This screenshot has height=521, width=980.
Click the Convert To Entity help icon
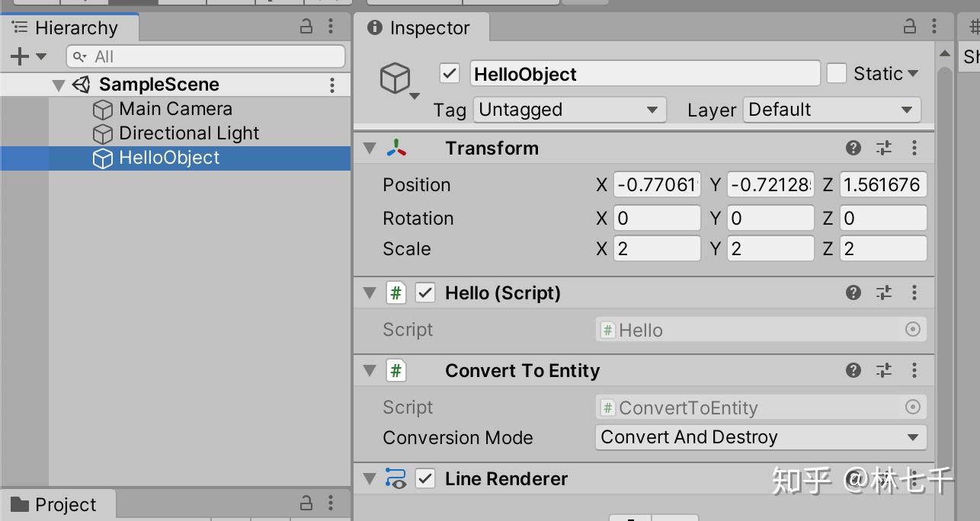coord(853,370)
